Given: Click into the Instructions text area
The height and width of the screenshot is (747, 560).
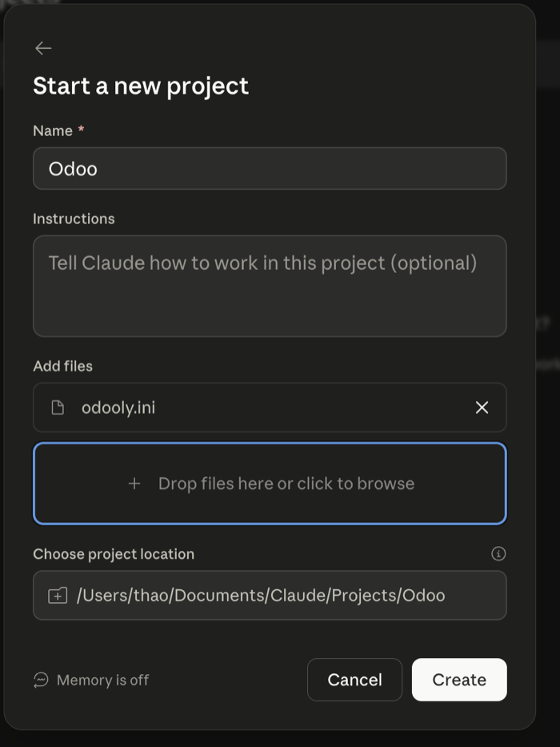Looking at the screenshot, I should point(270,286).
